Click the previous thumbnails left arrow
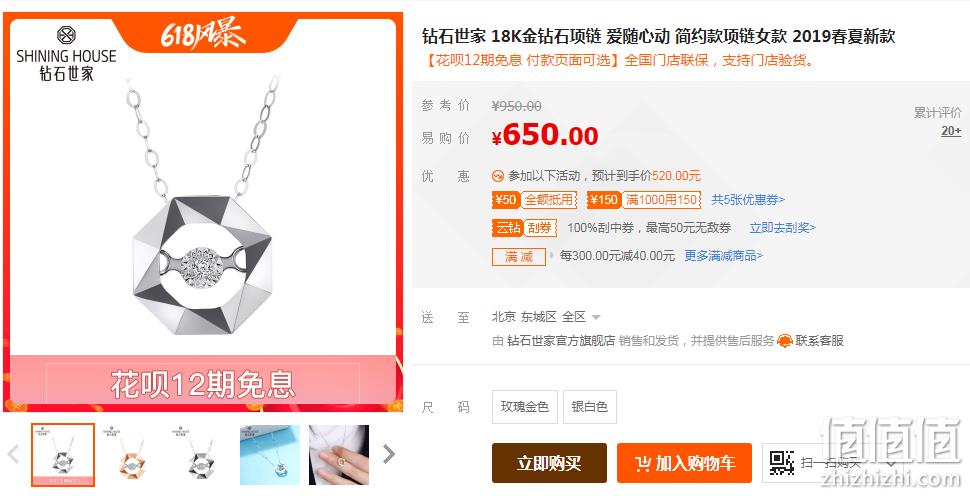970x496 pixels. click(13, 455)
